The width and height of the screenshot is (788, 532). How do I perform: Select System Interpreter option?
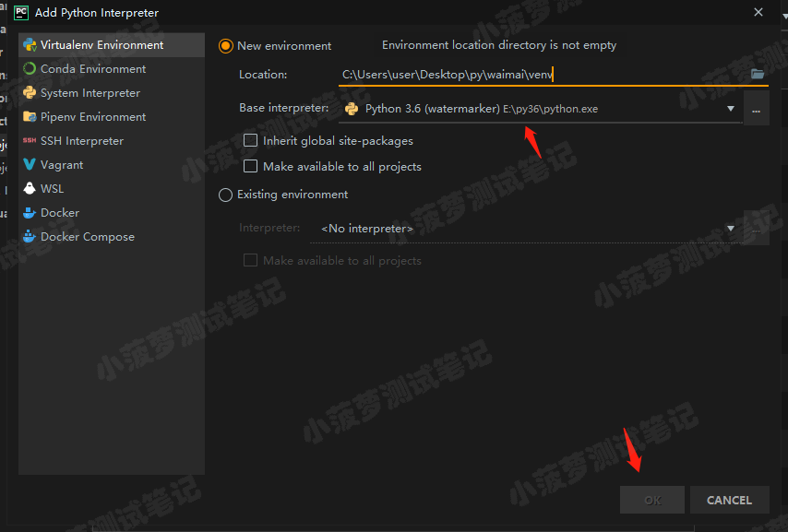(x=112, y=93)
